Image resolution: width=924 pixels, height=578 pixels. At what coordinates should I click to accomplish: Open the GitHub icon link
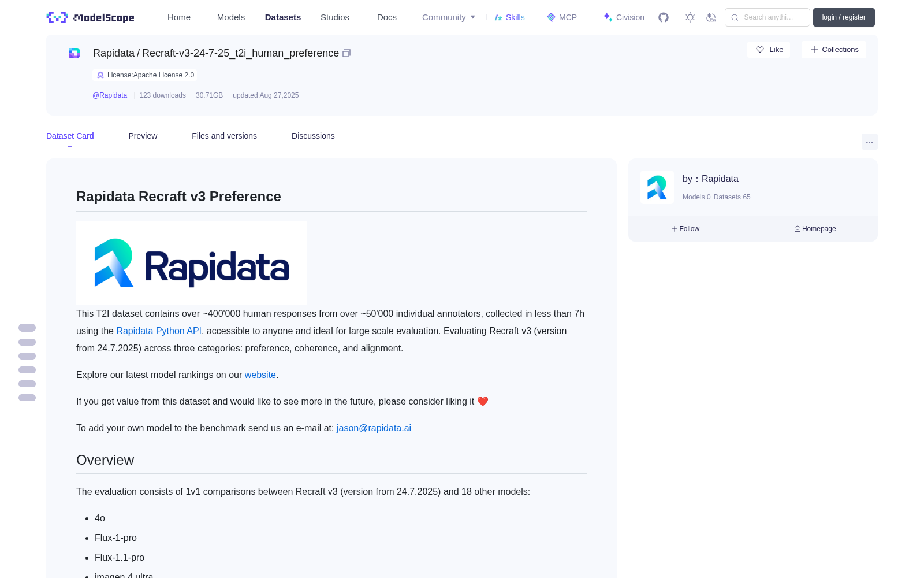(x=664, y=17)
